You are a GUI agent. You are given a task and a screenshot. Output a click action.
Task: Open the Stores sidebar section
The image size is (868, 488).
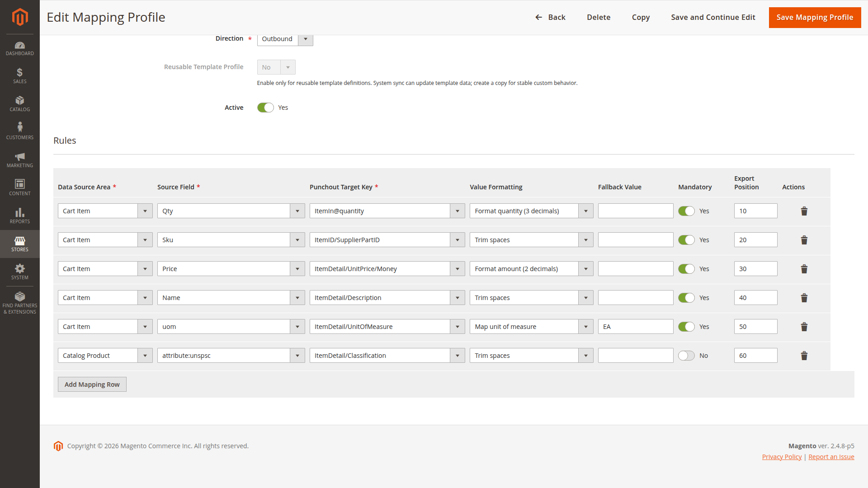click(x=20, y=244)
